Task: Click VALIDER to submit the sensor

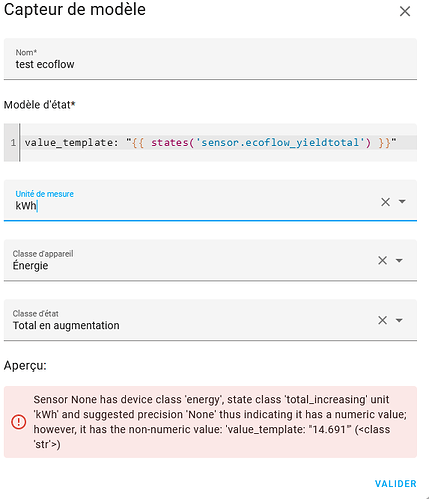Action: click(396, 484)
